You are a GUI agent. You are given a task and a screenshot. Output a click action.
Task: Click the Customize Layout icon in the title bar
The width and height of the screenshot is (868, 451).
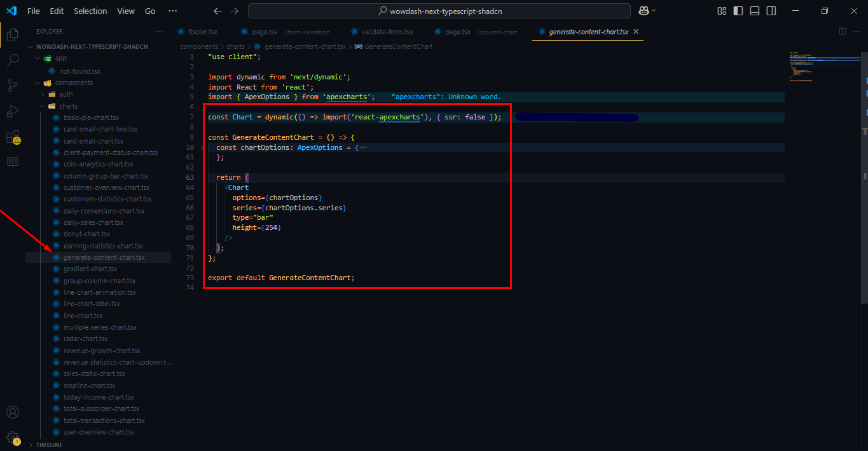coord(721,11)
